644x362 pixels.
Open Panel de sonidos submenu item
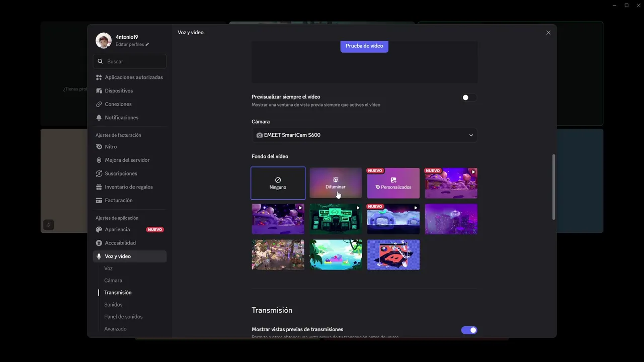(123, 317)
